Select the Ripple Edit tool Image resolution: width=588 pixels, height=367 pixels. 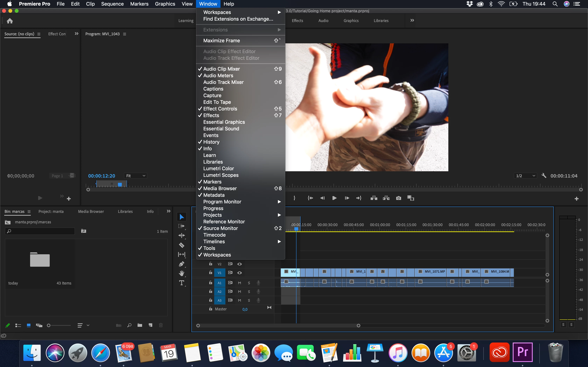coord(181,235)
